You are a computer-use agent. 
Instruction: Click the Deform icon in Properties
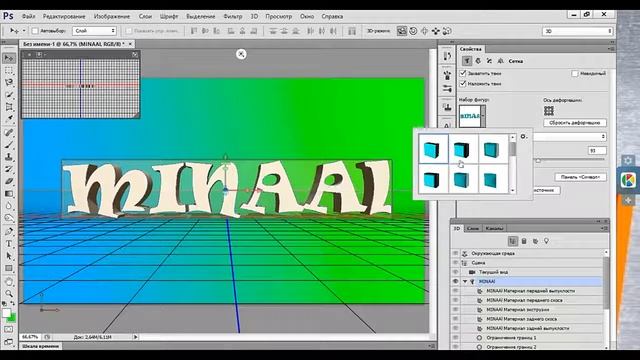pyautogui.click(x=478, y=61)
